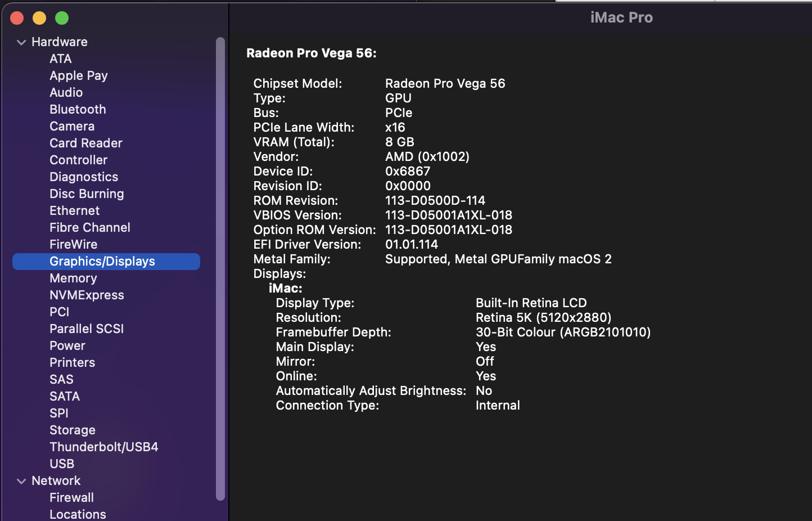Select Printers in the sidebar
The width and height of the screenshot is (812, 521).
72,362
